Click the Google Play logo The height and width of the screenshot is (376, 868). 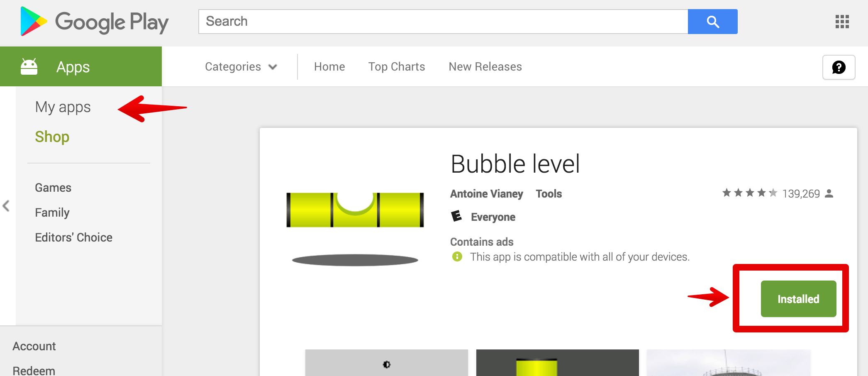[x=94, y=22]
